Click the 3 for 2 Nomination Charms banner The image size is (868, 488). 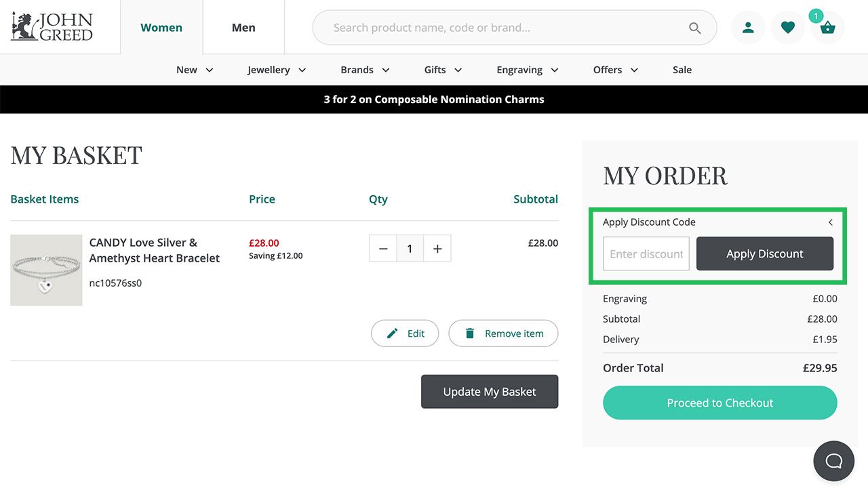click(x=434, y=99)
